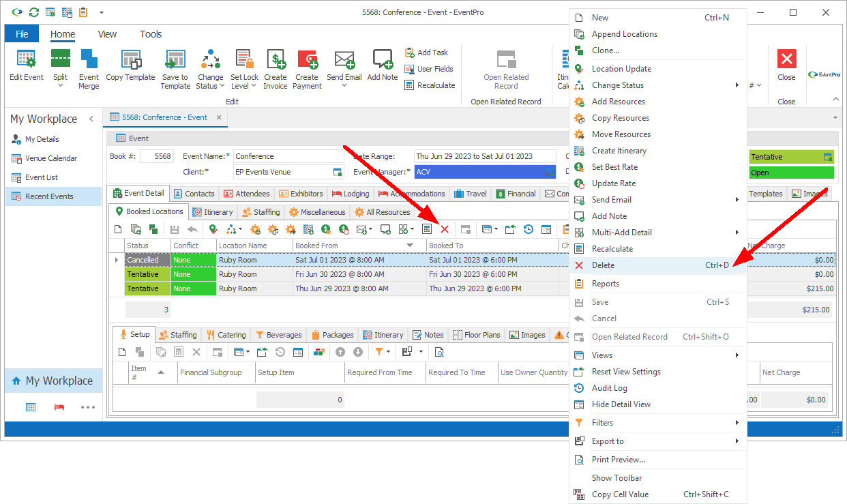Open the Client field dropdown button
This screenshot has height=504, width=847.
tap(338, 172)
